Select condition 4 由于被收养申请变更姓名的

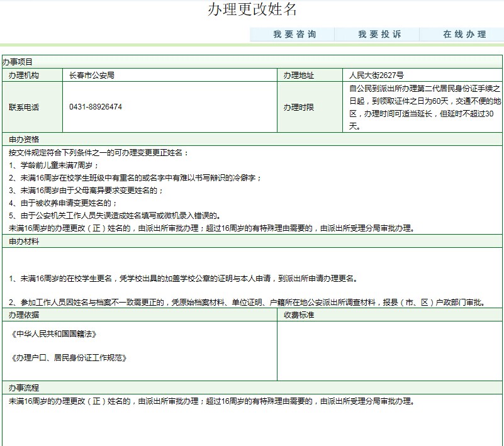pos(63,203)
